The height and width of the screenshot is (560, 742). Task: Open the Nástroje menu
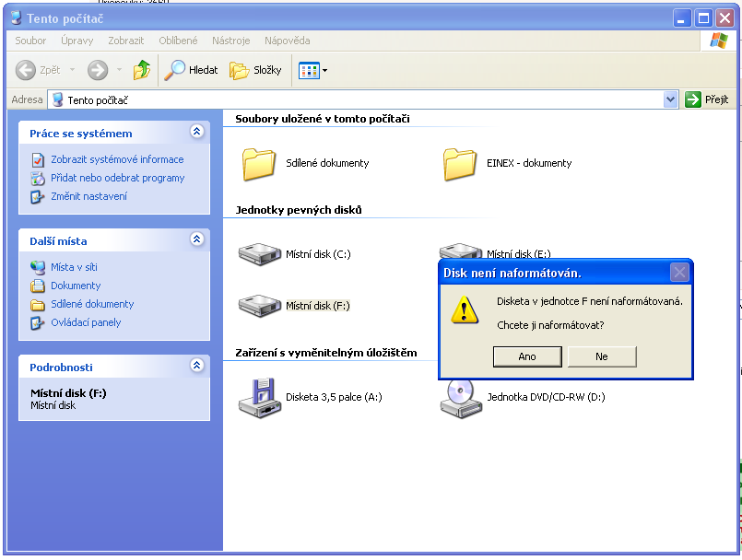[x=230, y=41]
